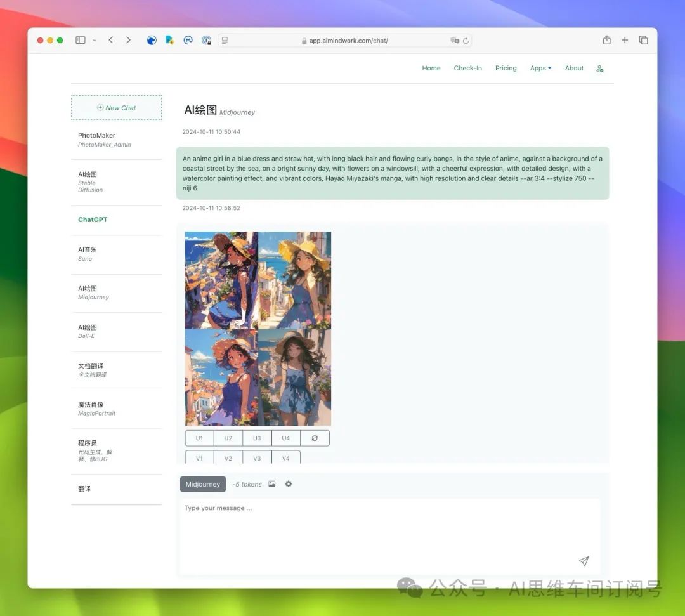Open the About navigation link
Viewport: 685px width, 616px height.
[574, 68]
